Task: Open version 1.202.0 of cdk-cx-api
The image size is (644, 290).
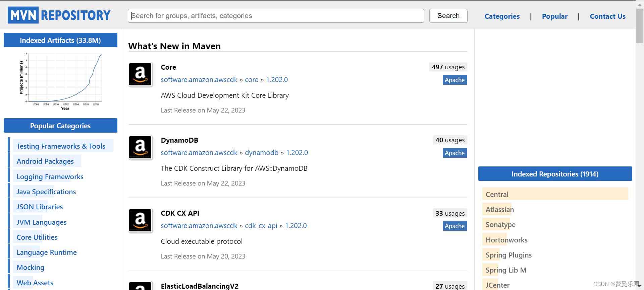Action: (296, 226)
